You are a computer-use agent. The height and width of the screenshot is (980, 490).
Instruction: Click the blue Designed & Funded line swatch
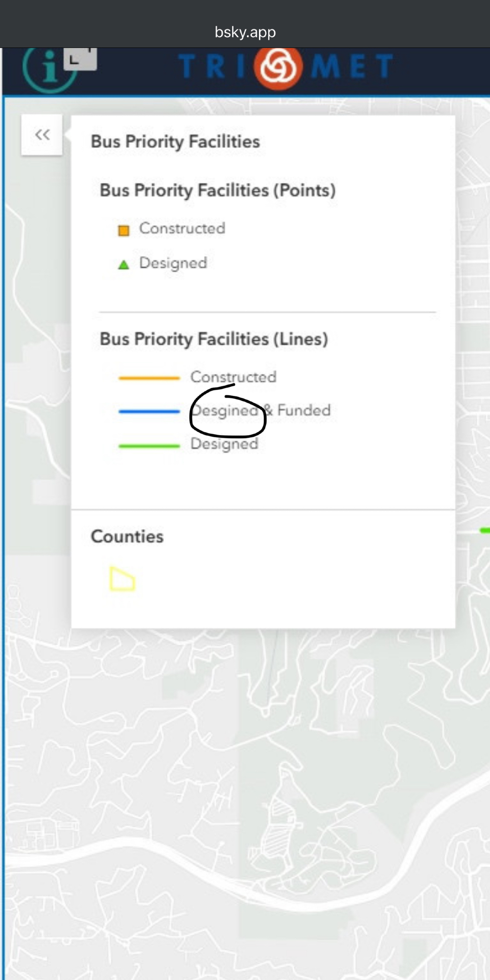point(149,412)
